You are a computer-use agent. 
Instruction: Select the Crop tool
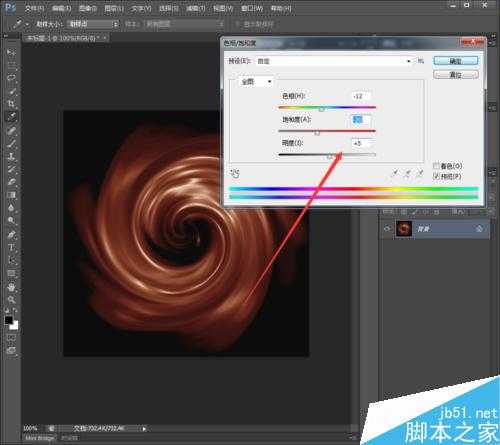point(11,104)
